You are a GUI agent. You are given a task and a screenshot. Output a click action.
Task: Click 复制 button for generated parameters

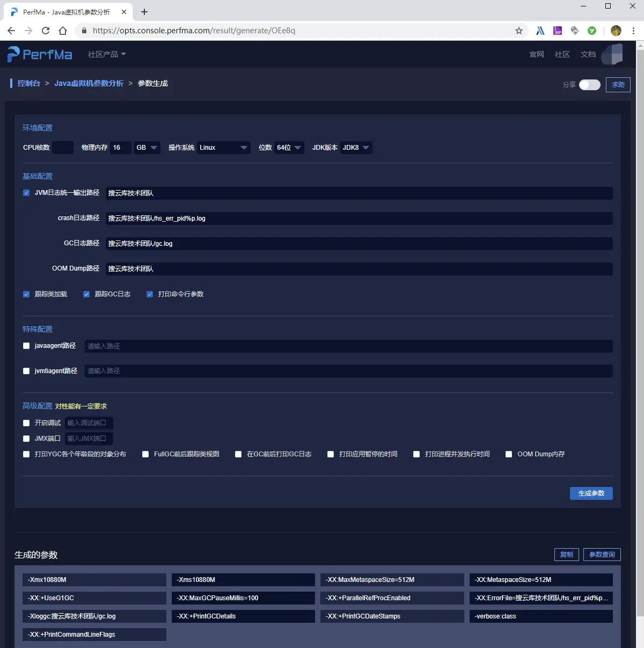[567, 555]
